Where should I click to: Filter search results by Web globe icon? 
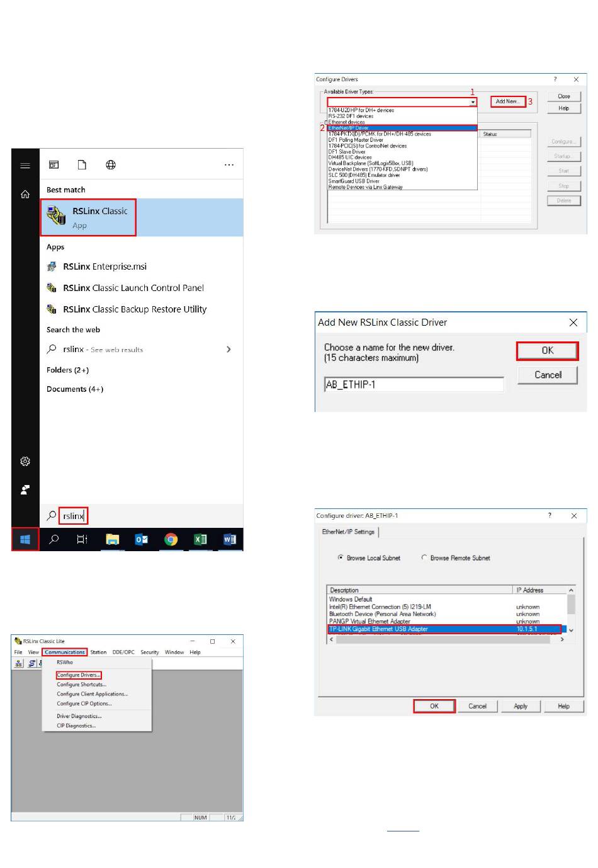pos(111,165)
